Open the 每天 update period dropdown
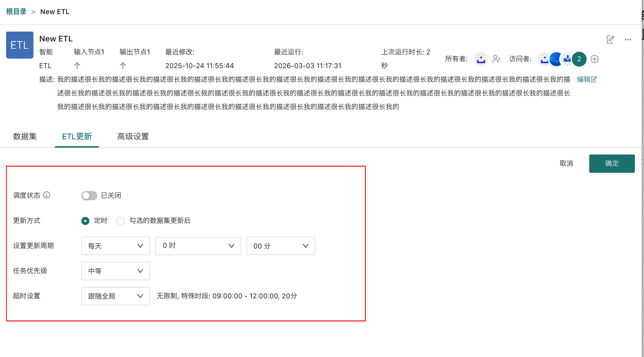This screenshot has height=357, width=644. click(115, 246)
